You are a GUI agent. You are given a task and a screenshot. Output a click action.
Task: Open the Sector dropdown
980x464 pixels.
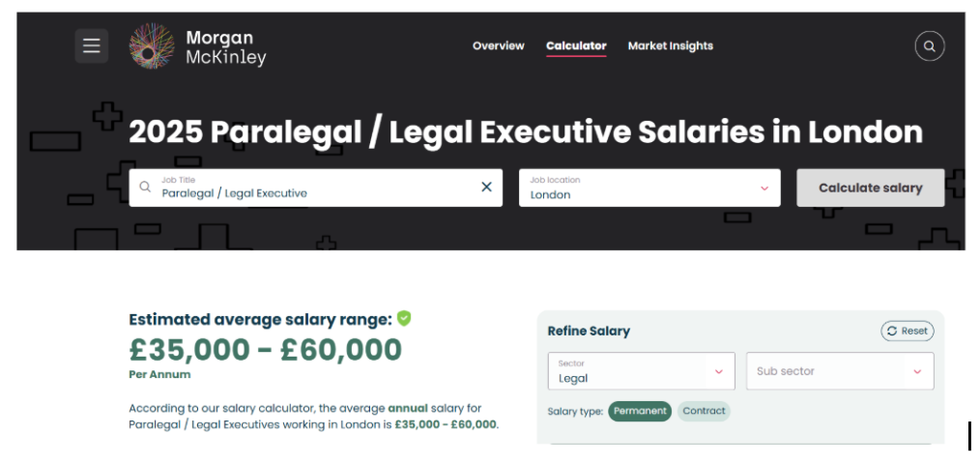pos(718,371)
